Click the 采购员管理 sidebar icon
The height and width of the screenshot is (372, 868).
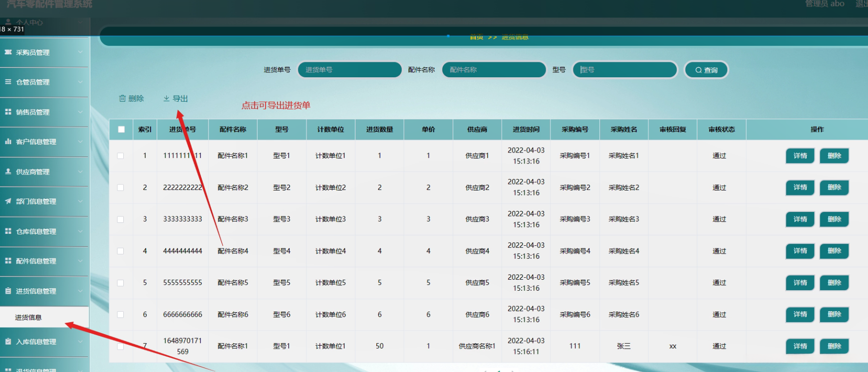click(x=8, y=52)
